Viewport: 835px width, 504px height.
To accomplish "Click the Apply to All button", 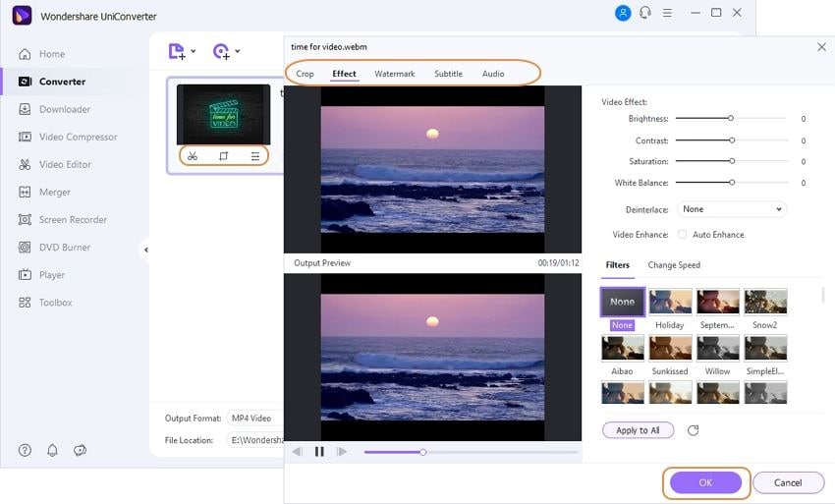I will [x=638, y=430].
